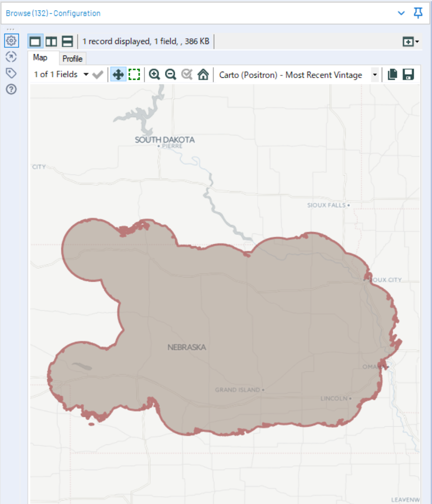This screenshot has height=504, width=432.
Task: Switch to side-by-side split layout
Action: (51, 41)
